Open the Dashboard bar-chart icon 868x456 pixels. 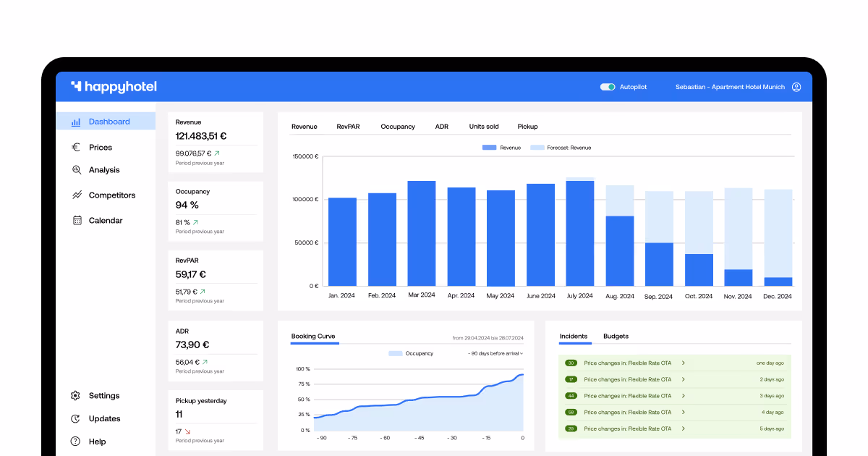(76, 122)
